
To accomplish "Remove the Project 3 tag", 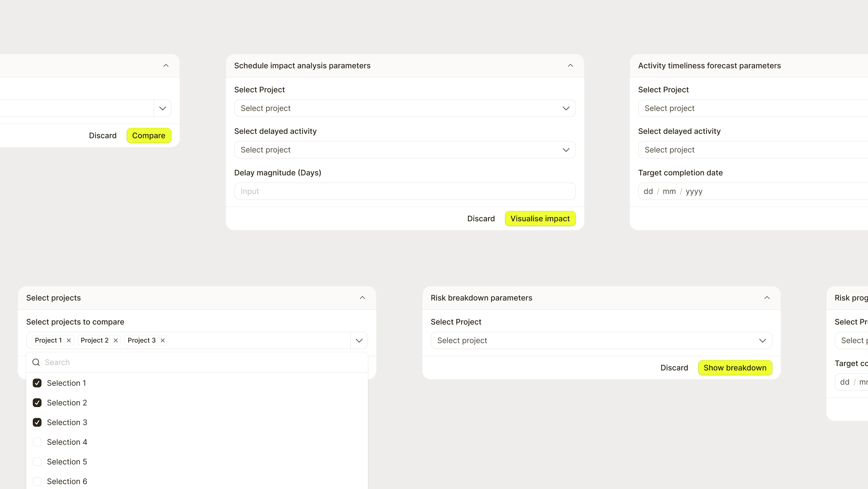I will tap(162, 340).
